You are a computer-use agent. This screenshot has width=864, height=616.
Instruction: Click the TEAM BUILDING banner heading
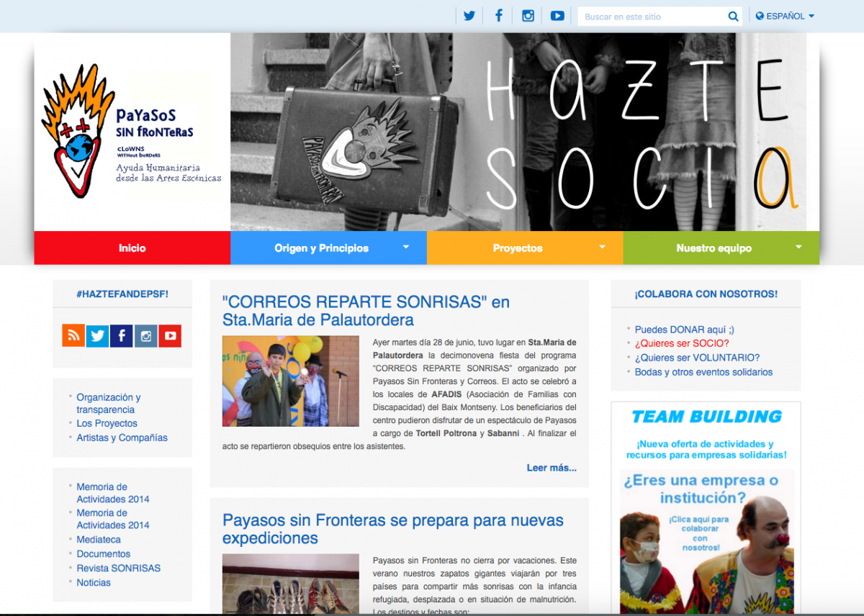pos(706,417)
